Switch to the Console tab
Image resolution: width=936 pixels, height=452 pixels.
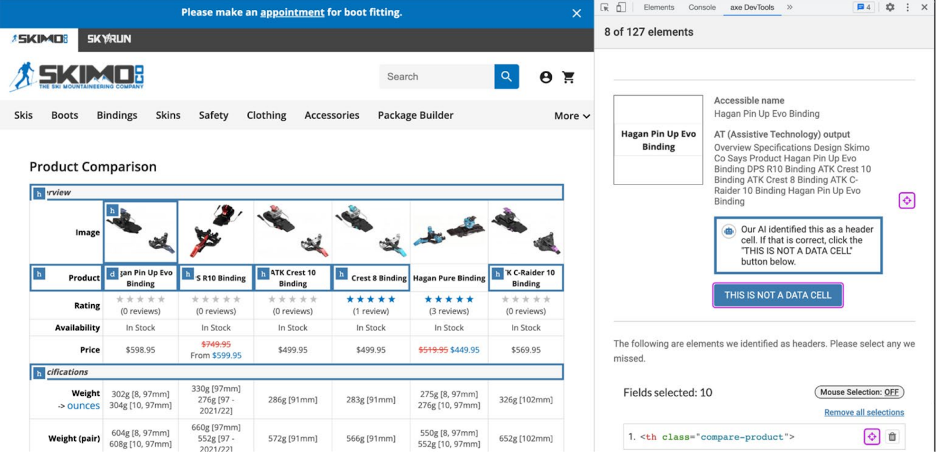click(702, 7)
